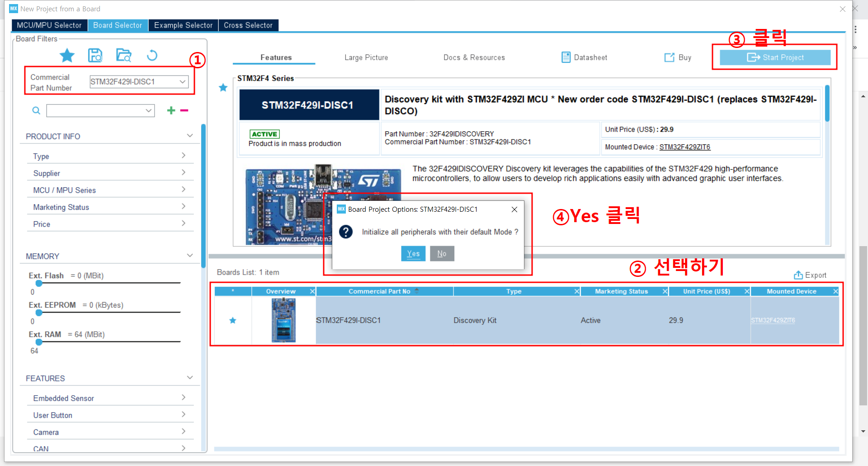Toggle favorite star in STM32F429I-DISC1 list row
The height and width of the screenshot is (466, 868).
coord(233,320)
